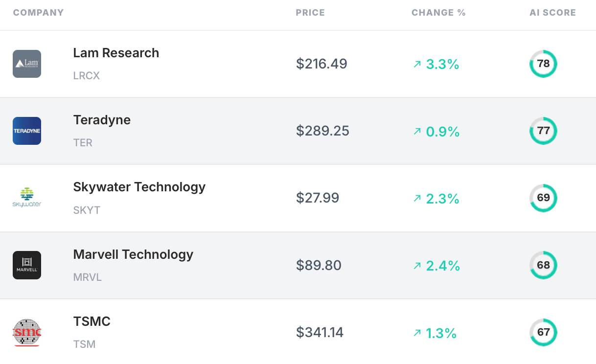The image size is (596, 364).
Task: Open the Skywater Technology name link
Action: pyautogui.click(x=139, y=187)
